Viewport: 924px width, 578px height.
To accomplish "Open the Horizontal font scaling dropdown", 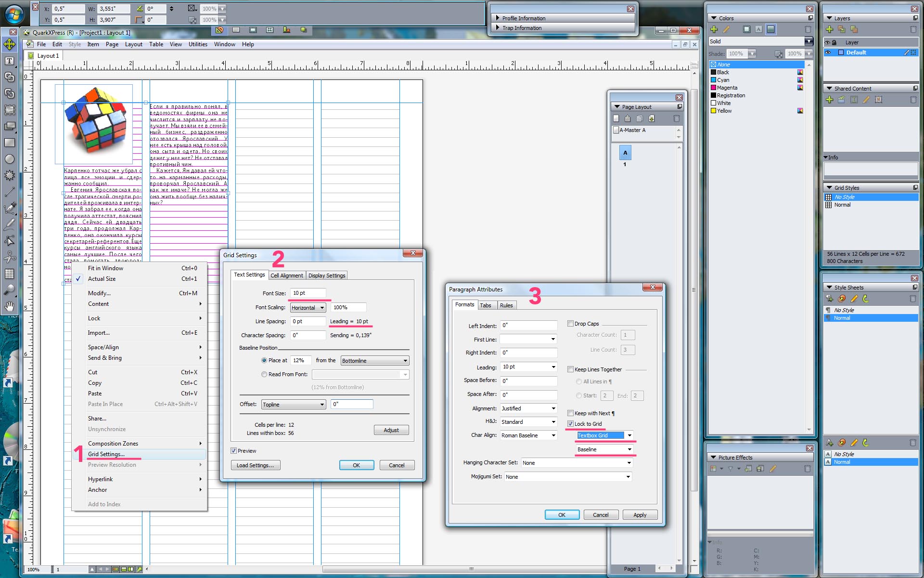I will point(308,308).
